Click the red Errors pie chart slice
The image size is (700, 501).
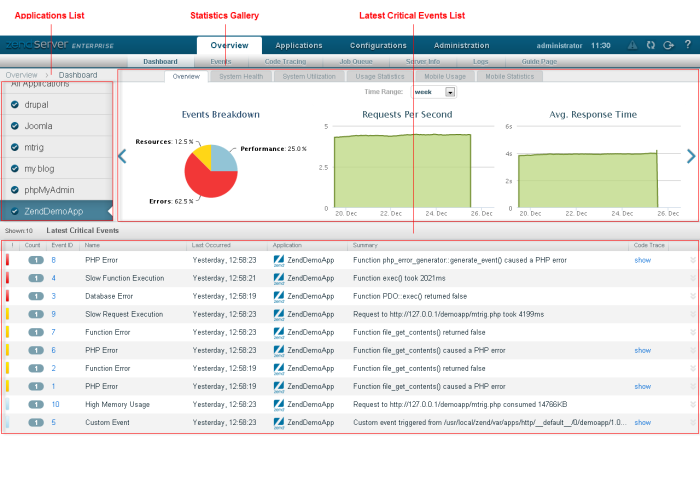click(205, 185)
